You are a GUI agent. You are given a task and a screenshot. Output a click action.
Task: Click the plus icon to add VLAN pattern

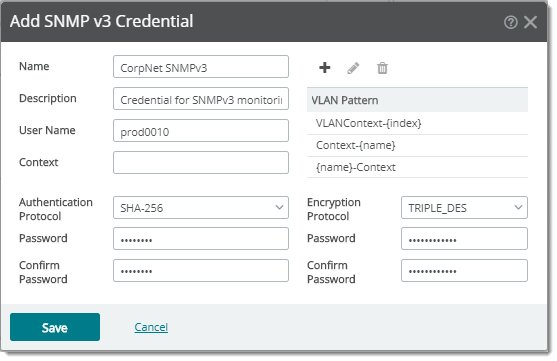pos(325,68)
